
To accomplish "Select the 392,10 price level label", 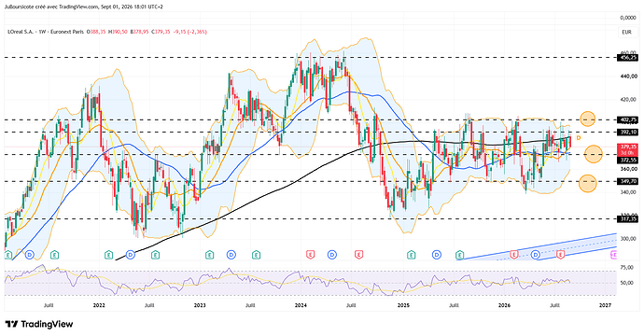I will pyautogui.click(x=627, y=132).
